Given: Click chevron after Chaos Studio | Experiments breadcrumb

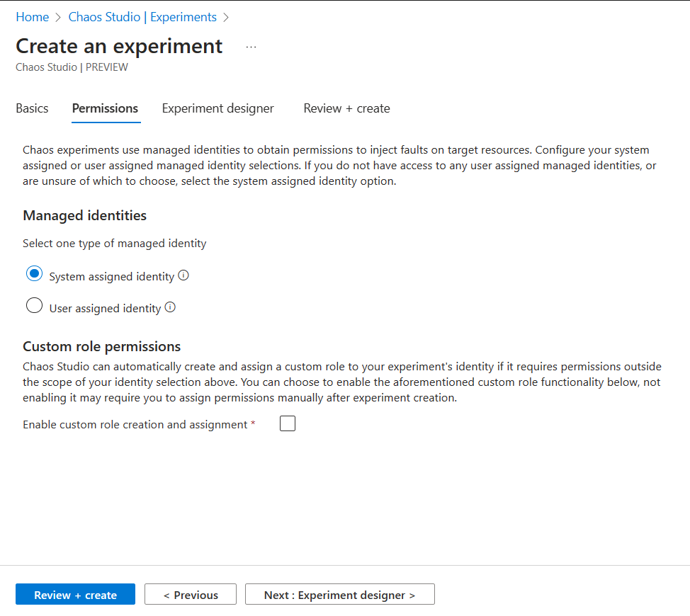Looking at the screenshot, I should (x=226, y=17).
